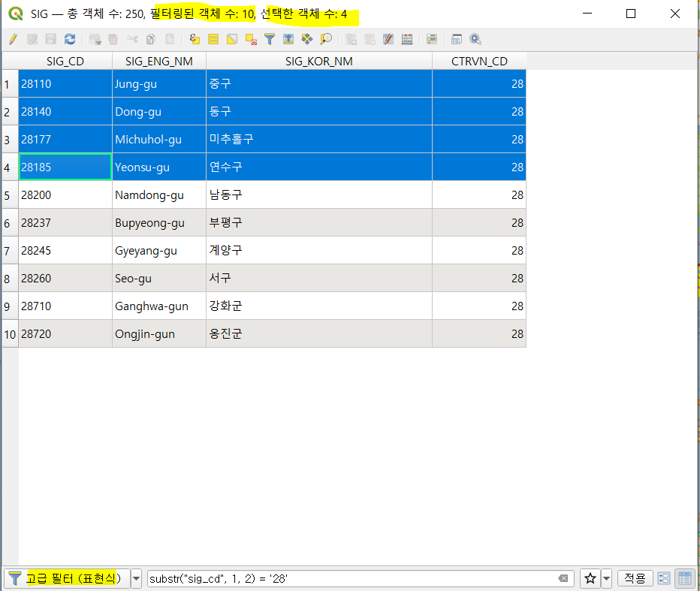
Task: Click the select all features icon
Action: pyautogui.click(x=213, y=39)
